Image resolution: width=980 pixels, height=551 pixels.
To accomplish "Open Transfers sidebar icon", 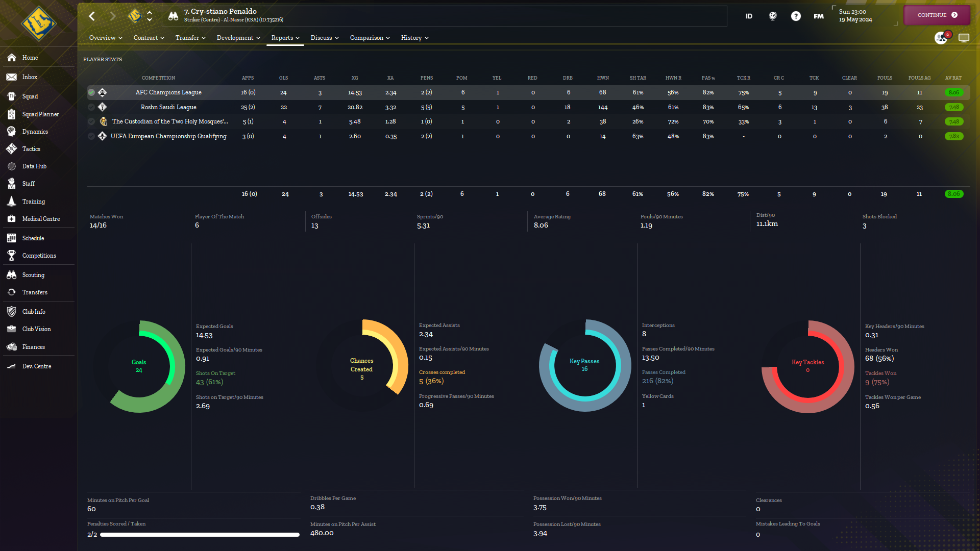I will pyautogui.click(x=12, y=292).
